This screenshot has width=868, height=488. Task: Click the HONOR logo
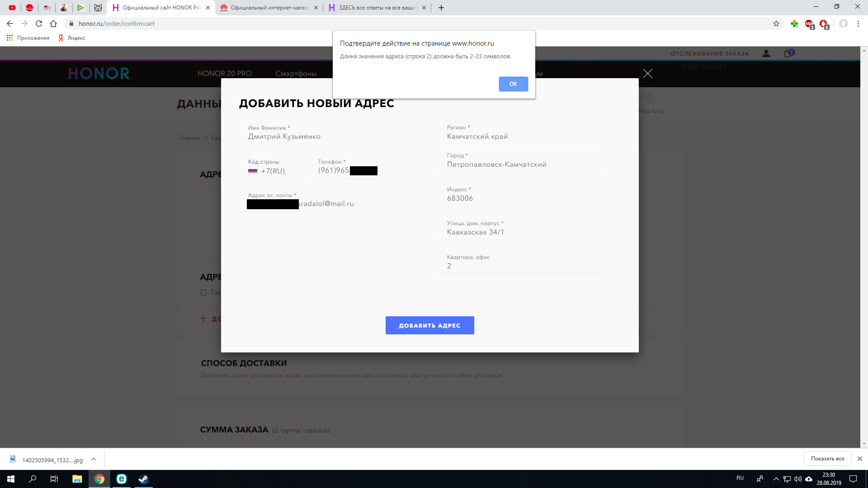pos(99,73)
